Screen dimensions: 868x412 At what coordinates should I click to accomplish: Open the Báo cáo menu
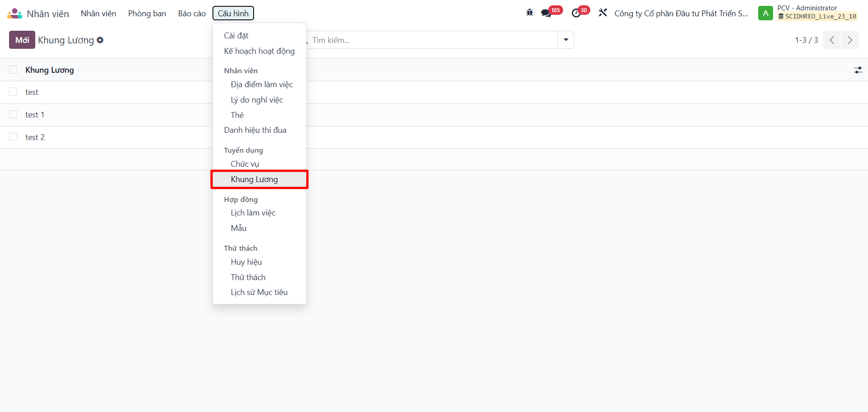[x=192, y=14]
